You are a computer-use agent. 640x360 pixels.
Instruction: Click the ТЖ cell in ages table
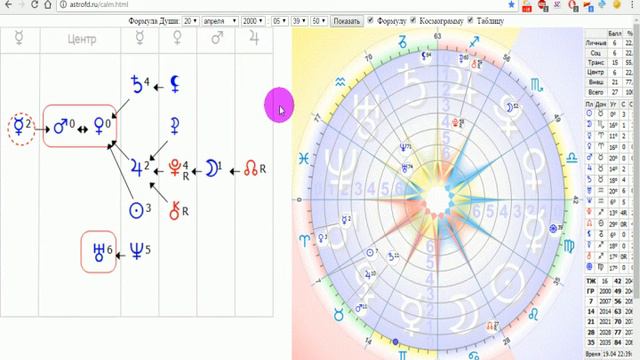[591, 281]
